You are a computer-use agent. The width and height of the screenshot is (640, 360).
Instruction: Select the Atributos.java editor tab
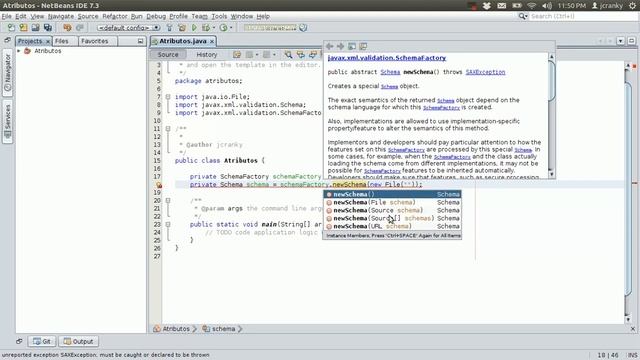(x=182, y=41)
